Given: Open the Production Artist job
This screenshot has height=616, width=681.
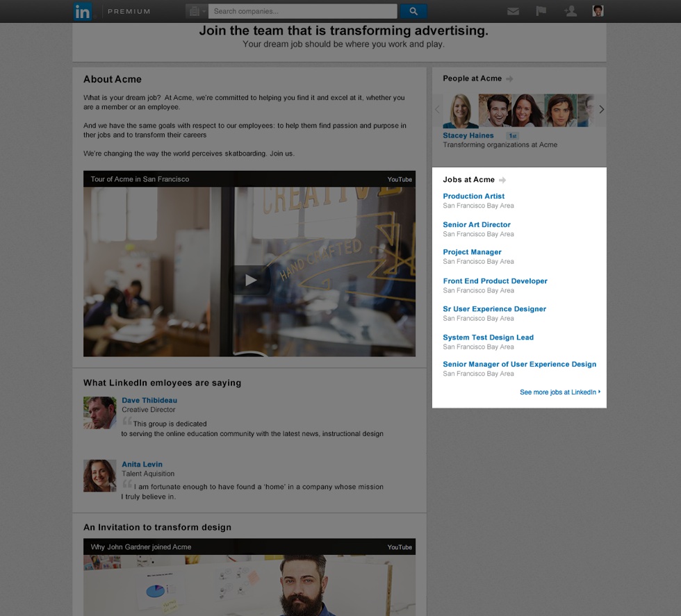Looking at the screenshot, I should [x=473, y=197].
